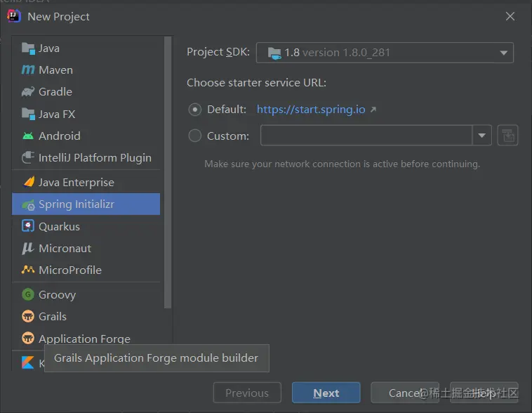Select the Default starter URL radio button
532x413 pixels.
195,110
